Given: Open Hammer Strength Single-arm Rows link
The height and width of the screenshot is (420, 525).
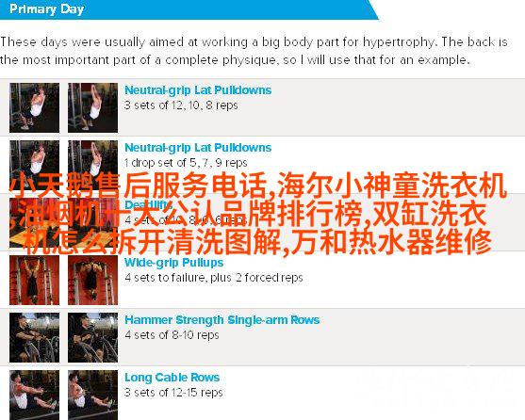Looking at the screenshot, I should [222, 320].
